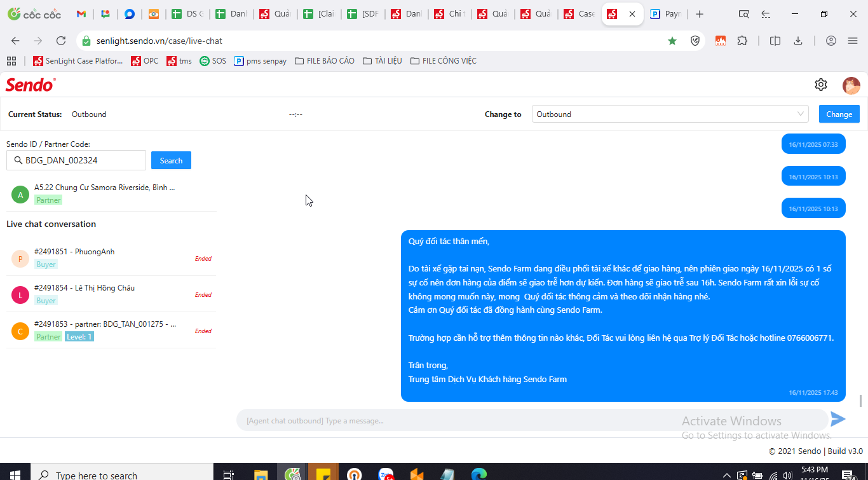The image size is (868, 480).
Task: Open Task View on the taskbar
Action: click(229, 474)
